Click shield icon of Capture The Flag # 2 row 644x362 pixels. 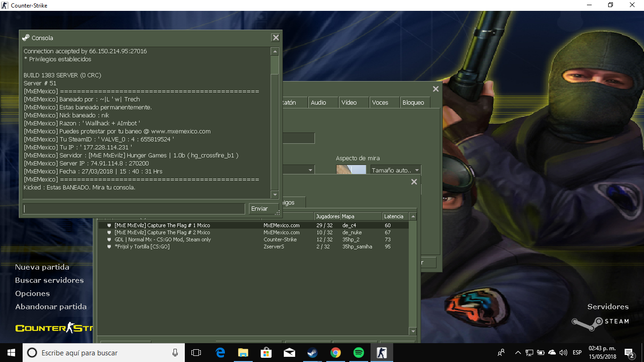click(109, 232)
